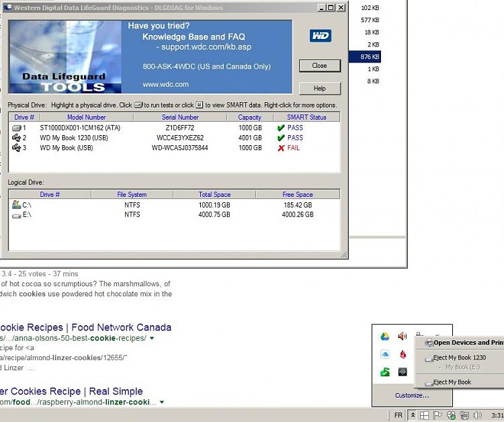This screenshot has height=422, width=504.
Task: Click the taskbar clock
Action: [497, 415]
